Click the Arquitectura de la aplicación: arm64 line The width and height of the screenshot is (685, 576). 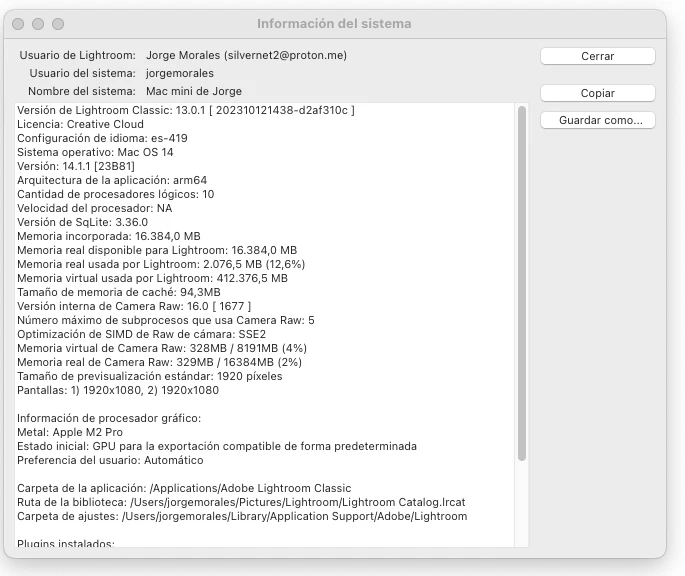pyautogui.click(x=112, y=180)
